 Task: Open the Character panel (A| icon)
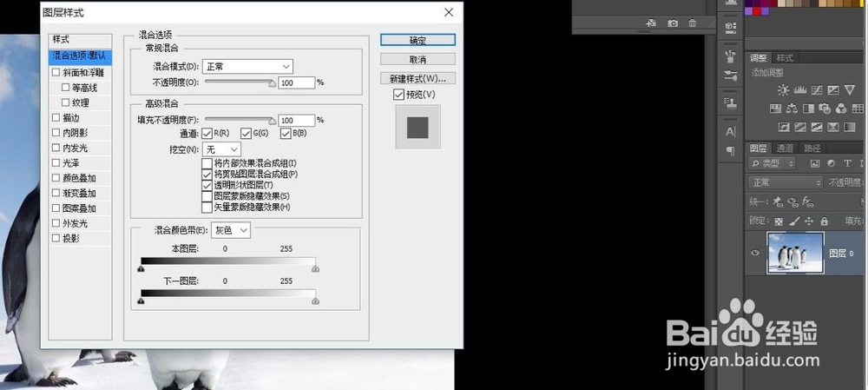[731, 132]
